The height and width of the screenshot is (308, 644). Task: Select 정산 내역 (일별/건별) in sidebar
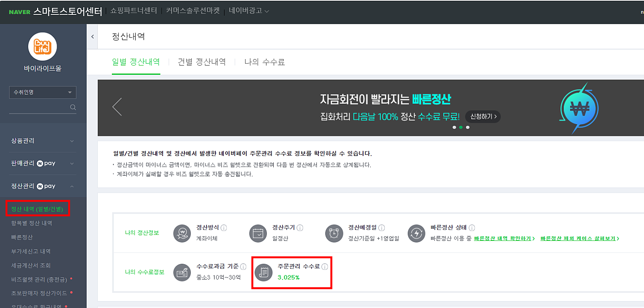tap(37, 209)
